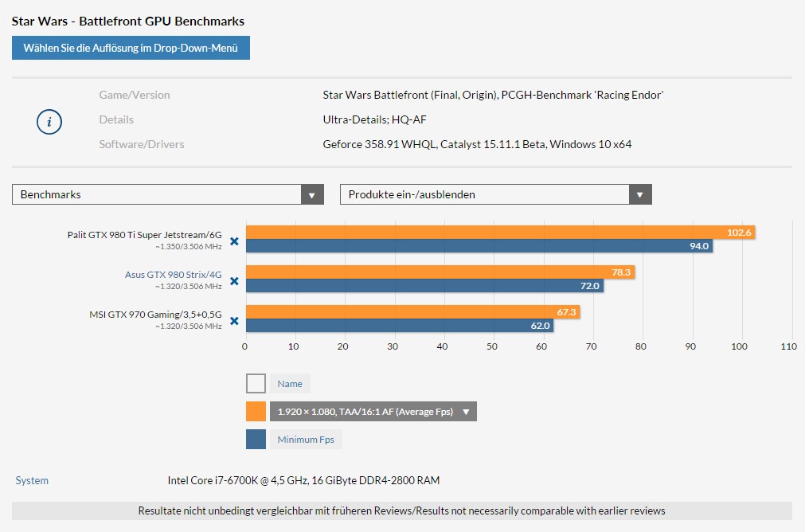Click the orange 102.6 average fps bar
The height and width of the screenshot is (532, 805).
pos(501,233)
